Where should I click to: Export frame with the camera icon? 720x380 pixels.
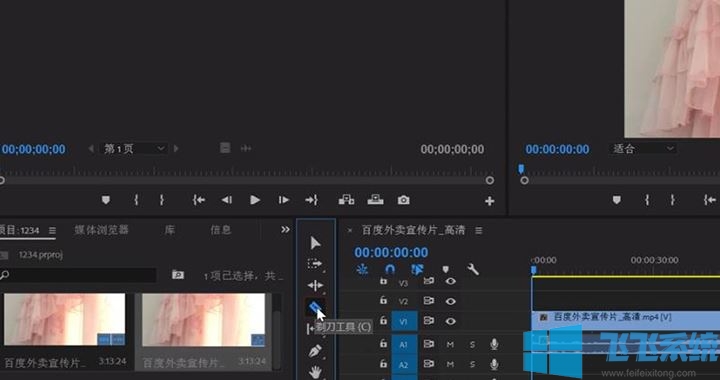(x=404, y=200)
